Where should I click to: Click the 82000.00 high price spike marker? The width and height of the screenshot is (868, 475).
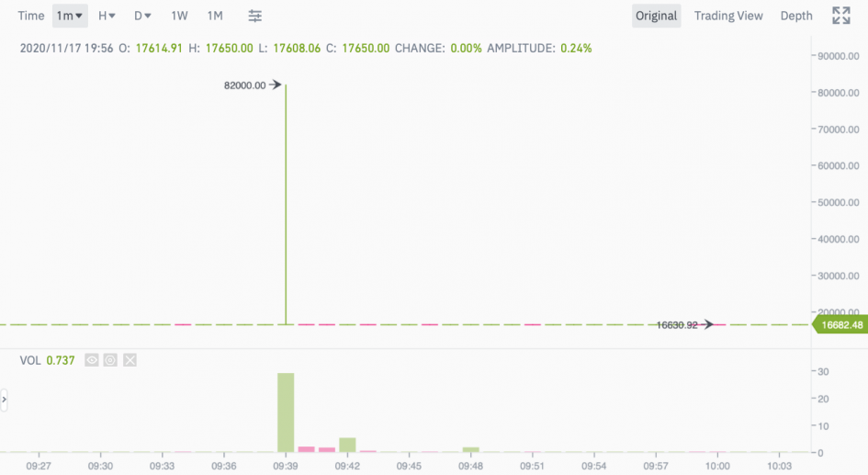pyautogui.click(x=253, y=85)
